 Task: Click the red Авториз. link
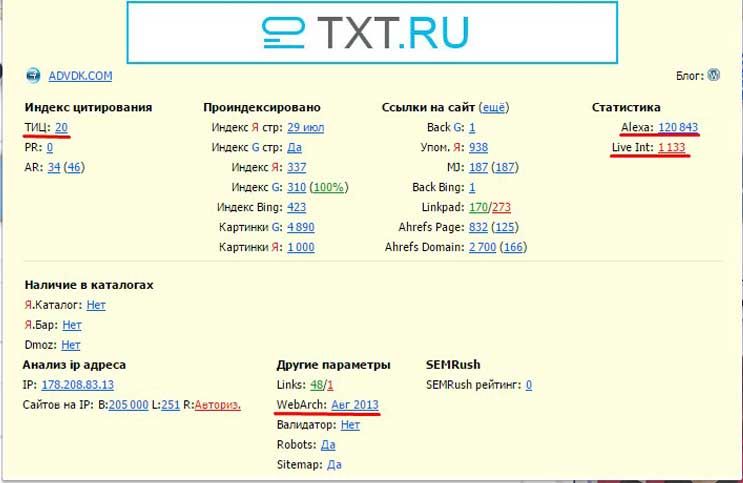pyautogui.click(x=217, y=405)
